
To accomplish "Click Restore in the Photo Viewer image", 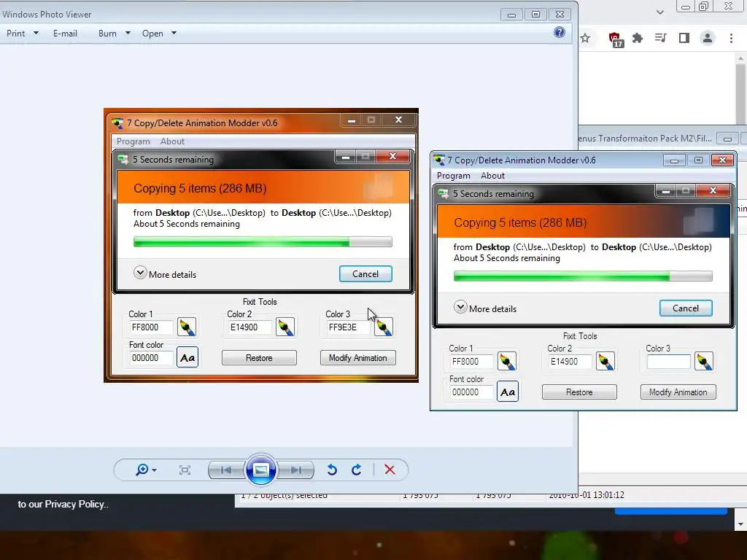I will (259, 357).
